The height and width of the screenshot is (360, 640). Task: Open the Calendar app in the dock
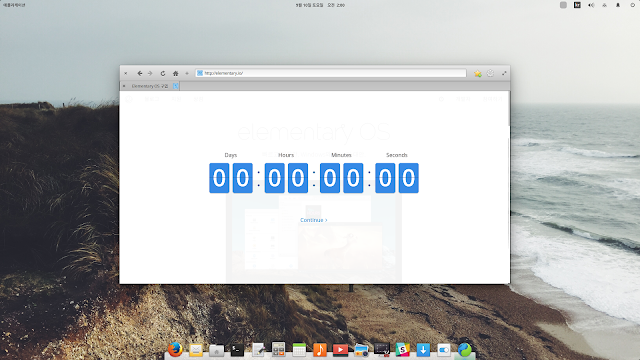click(299, 349)
